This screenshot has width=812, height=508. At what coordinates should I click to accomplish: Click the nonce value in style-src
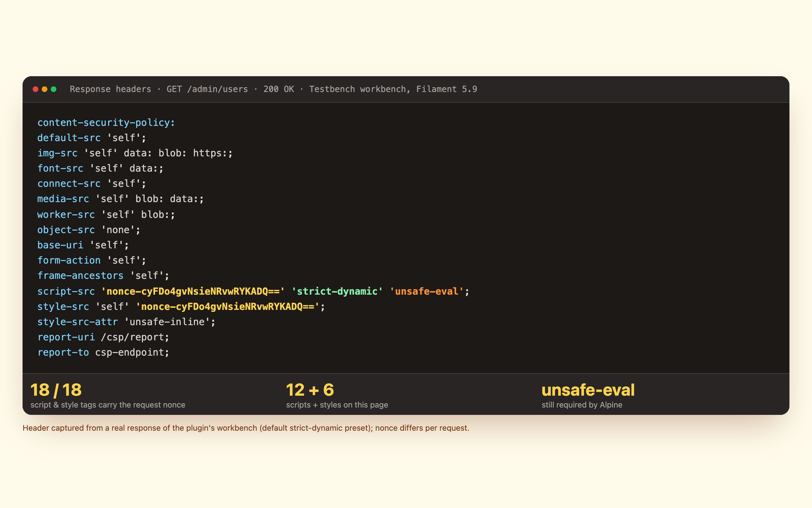[228, 306]
